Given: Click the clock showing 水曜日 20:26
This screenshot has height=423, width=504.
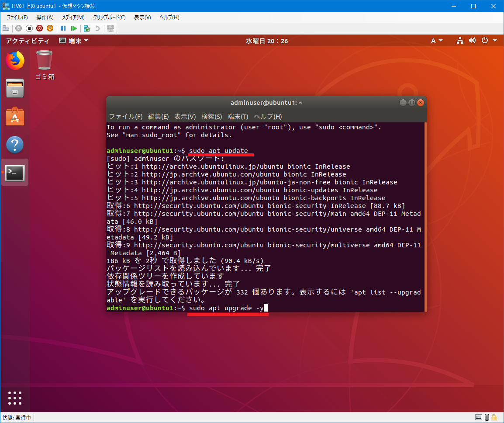Looking at the screenshot, I should pos(266,41).
